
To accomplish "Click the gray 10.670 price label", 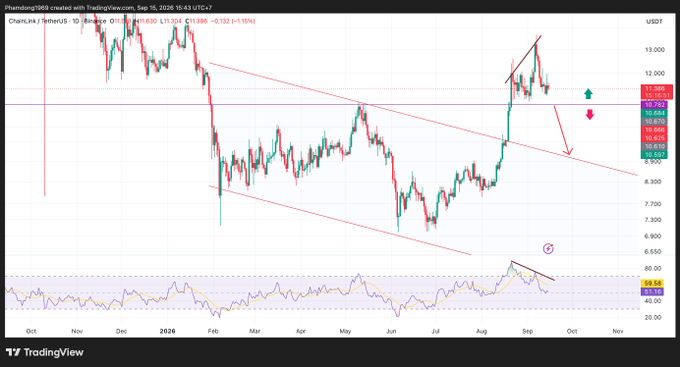I will [654, 121].
